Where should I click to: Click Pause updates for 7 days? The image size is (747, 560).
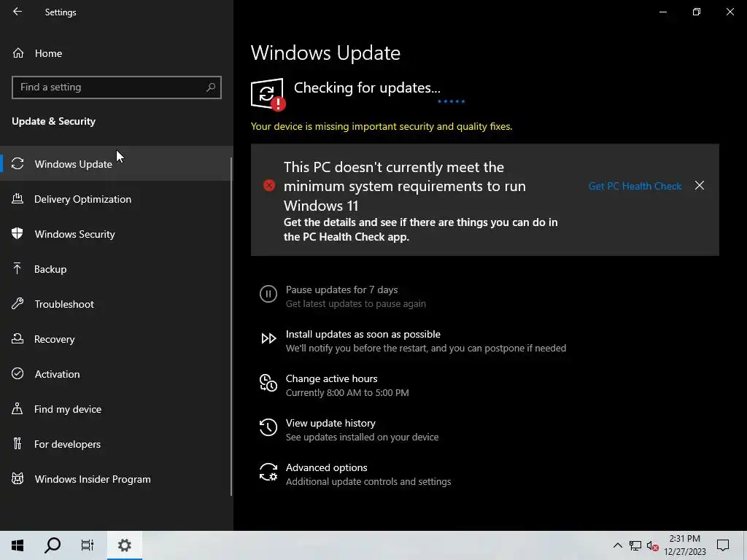coord(341,289)
